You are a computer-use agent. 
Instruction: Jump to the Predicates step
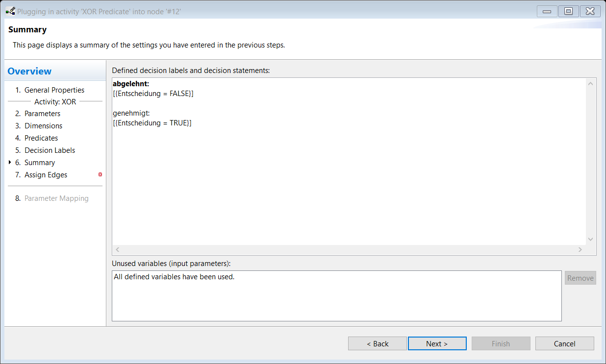(x=37, y=138)
